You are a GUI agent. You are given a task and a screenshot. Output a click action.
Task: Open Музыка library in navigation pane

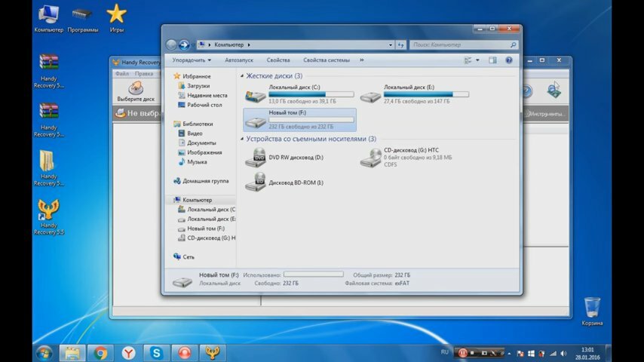(197, 162)
